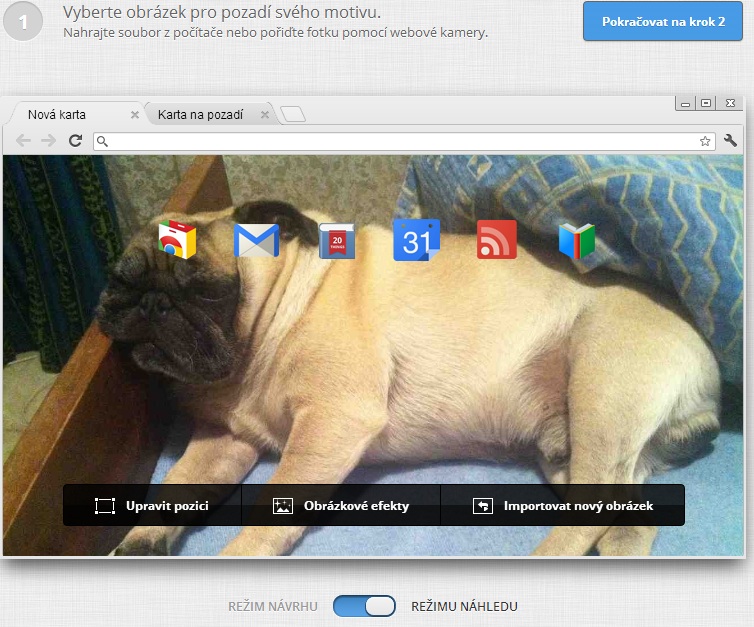Image resolution: width=754 pixels, height=627 pixels.
Task: Click the heading Vyberte obrázek pro pozadí
Action: pyautogui.click(x=222, y=13)
